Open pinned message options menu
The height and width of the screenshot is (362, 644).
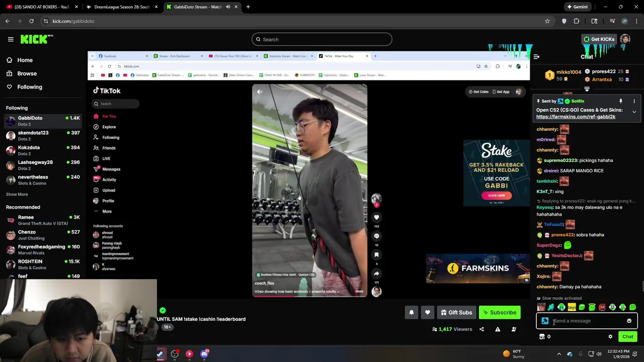[x=634, y=101]
